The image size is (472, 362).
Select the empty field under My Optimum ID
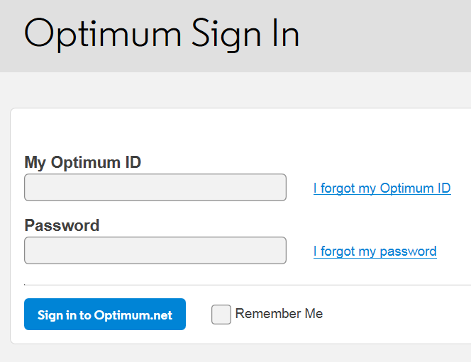[155, 187]
